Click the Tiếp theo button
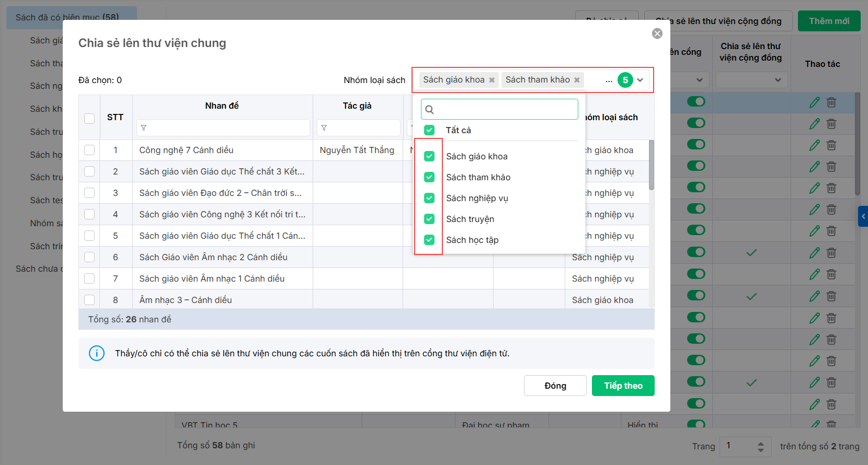Image resolution: width=868 pixels, height=465 pixels. [623, 386]
